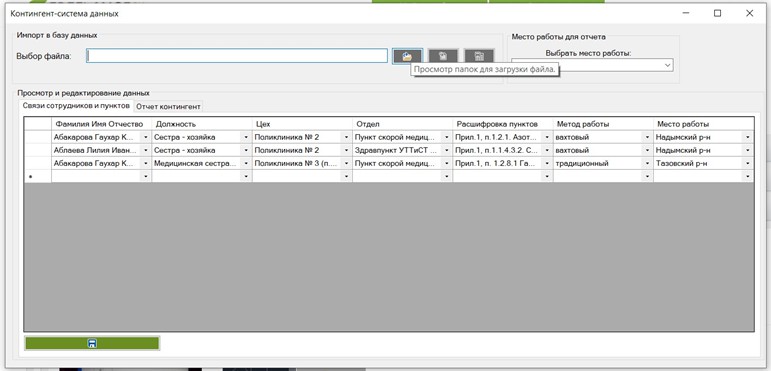This screenshot has height=371, width=771.
Task: Open dropdown arrow of Прил.1, п.1.1.4.3.2. С... cell
Action: (x=547, y=150)
